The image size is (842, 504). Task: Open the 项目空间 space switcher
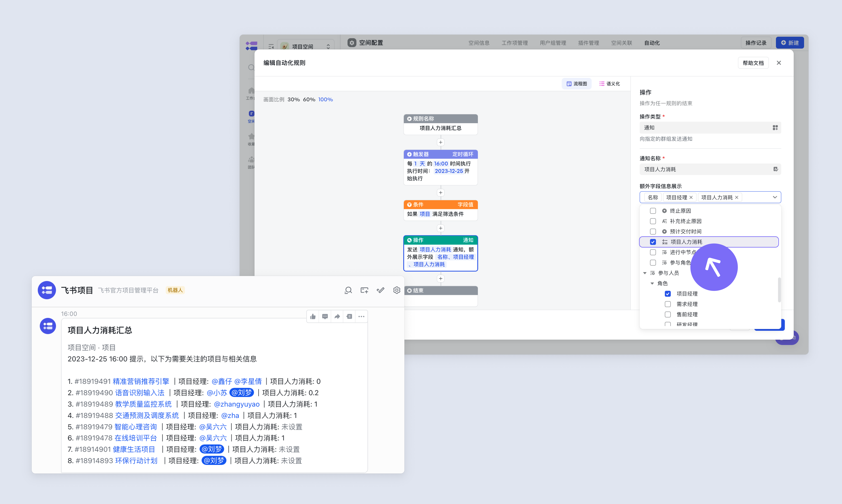306,46
